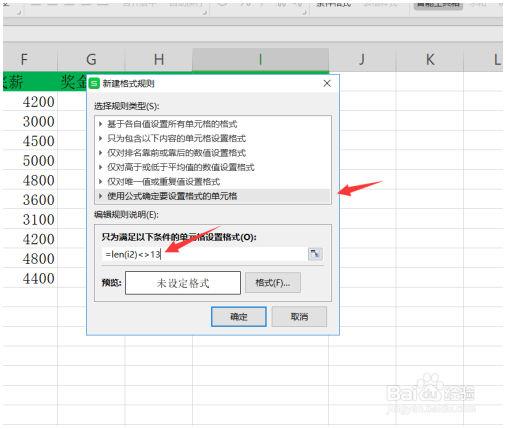
Task: Click the WPS green S icon in dialog title
Action: point(94,83)
